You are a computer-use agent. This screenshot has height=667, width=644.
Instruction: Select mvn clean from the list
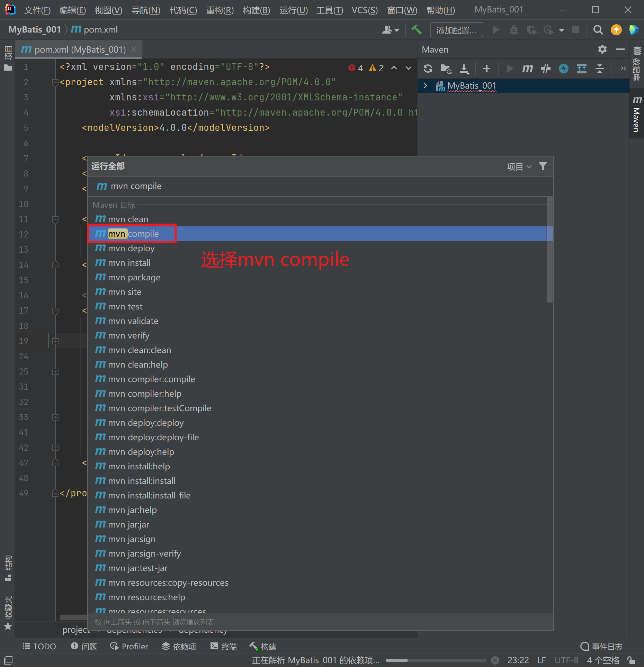[321, 219]
